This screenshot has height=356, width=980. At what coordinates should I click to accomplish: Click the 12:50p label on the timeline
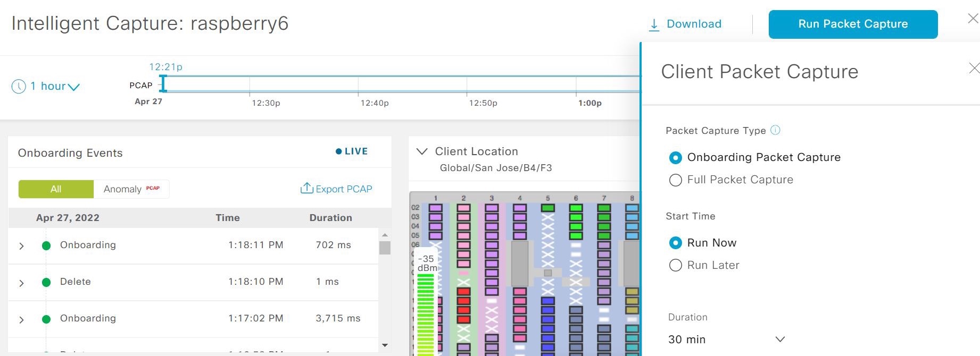(483, 103)
